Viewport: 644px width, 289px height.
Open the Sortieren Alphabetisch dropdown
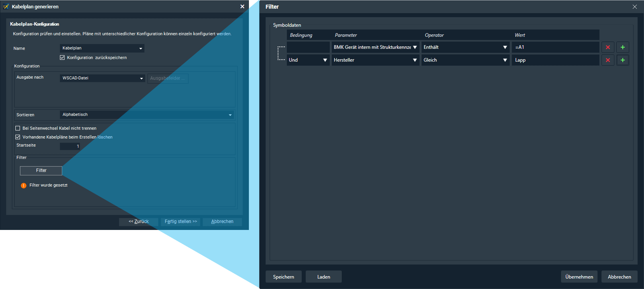click(147, 115)
